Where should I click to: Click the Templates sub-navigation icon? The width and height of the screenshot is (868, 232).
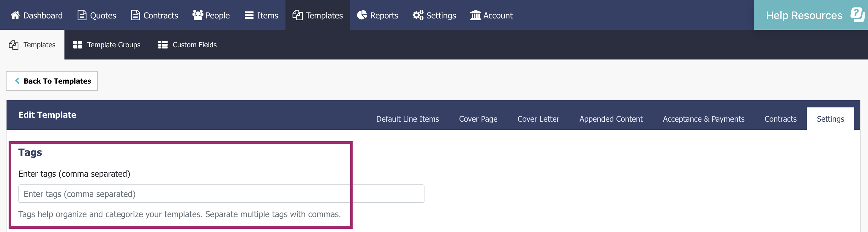(13, 45)
